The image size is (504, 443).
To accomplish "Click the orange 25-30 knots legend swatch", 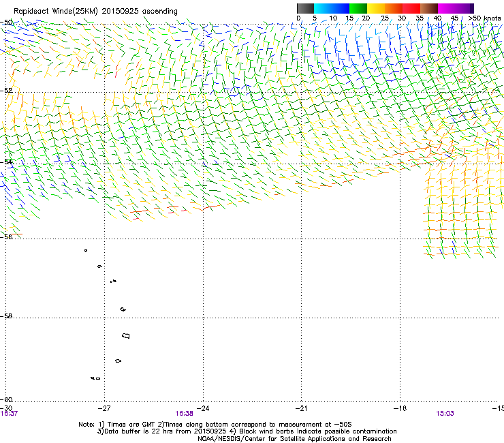I will [394, 8].
